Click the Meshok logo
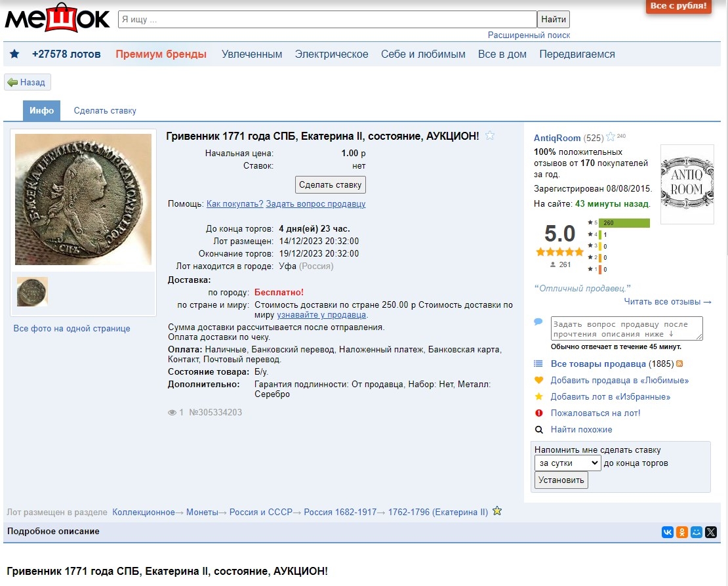This screenshot has width=728, height=586. pos(58,20)
